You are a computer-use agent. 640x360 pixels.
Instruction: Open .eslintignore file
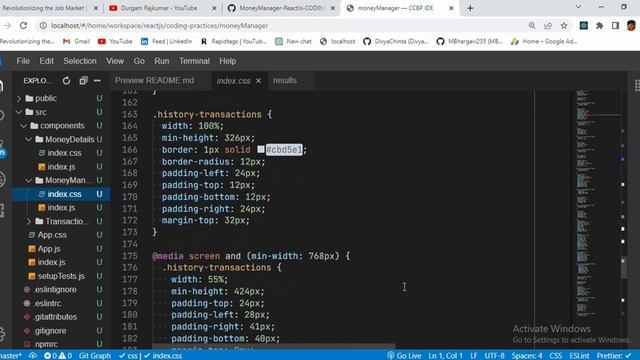(x=56, y=289)
